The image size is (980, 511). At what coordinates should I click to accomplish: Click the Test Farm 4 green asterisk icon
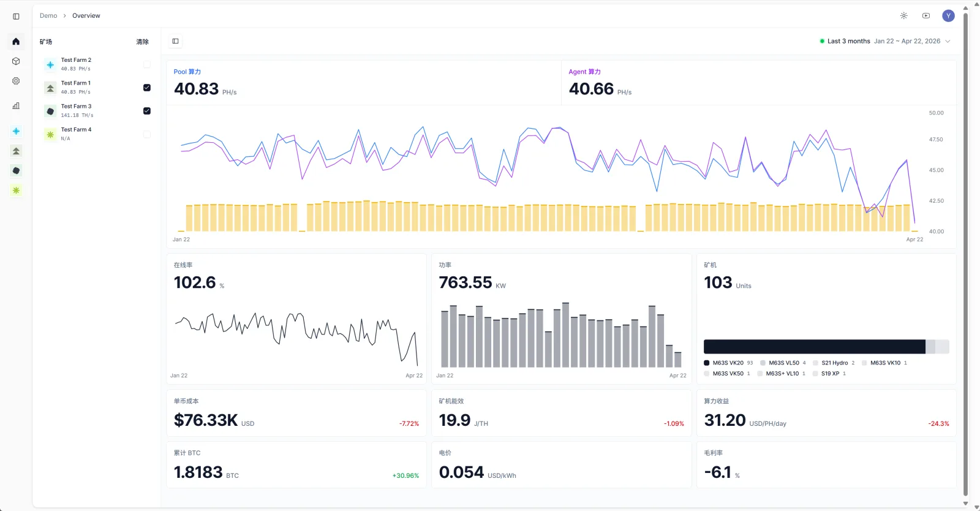pos(50,134)
